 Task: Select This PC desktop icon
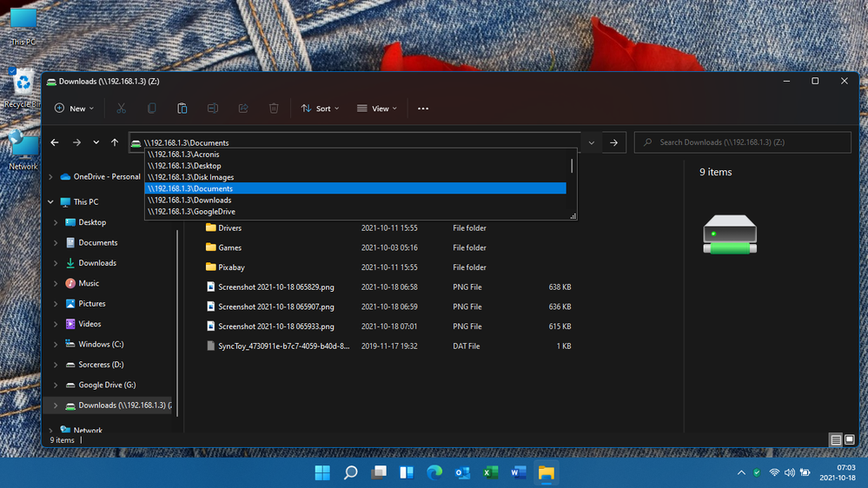coord(23,26)
